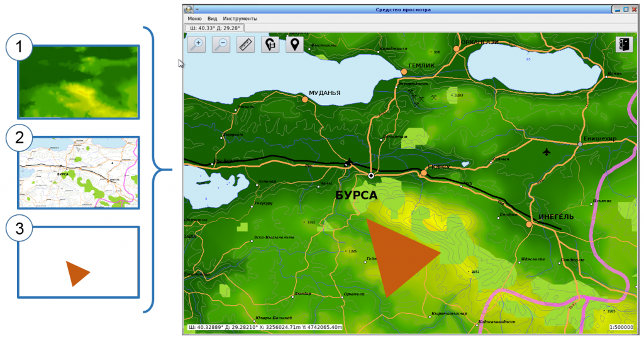This screenshot has height=339, width=644.
Task: Expand the title bar dropdown arrow
Action: tap(197, 9)
